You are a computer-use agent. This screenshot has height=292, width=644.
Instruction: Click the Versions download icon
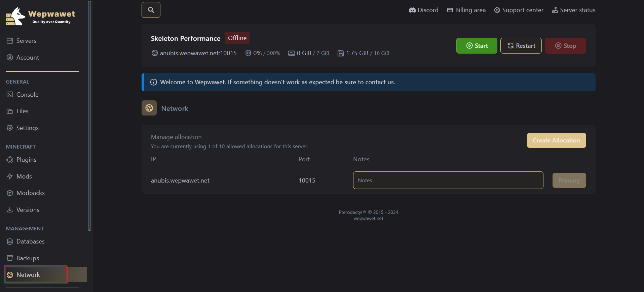[x=10, y=209]
